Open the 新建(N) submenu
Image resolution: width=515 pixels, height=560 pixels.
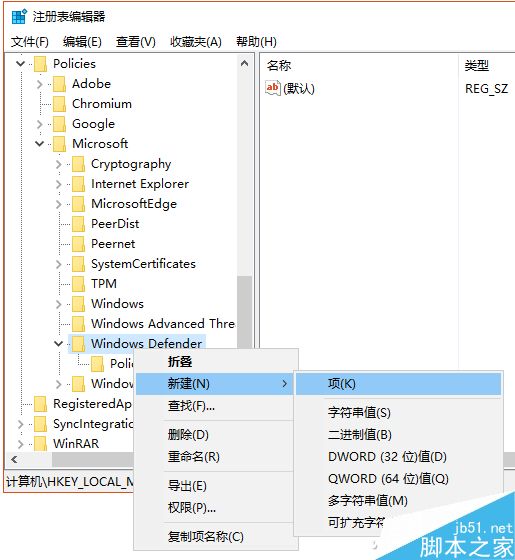click(215, 384)
